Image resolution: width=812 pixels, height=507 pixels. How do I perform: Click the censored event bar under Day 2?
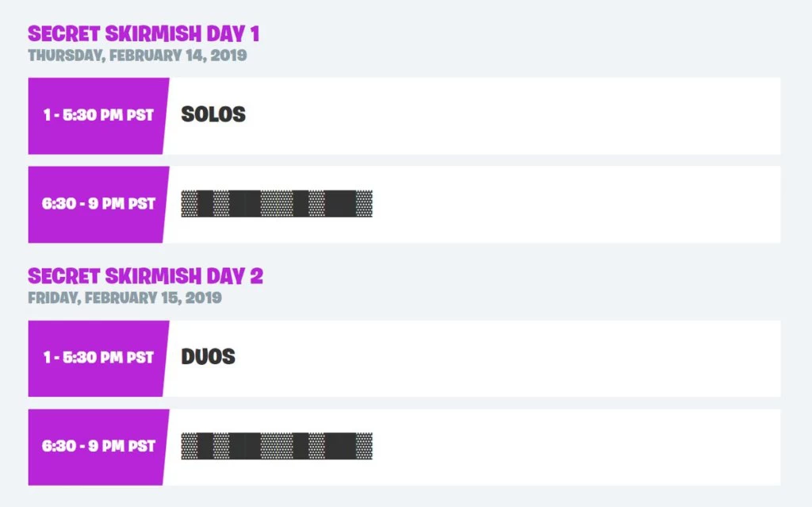pos(277,446)
